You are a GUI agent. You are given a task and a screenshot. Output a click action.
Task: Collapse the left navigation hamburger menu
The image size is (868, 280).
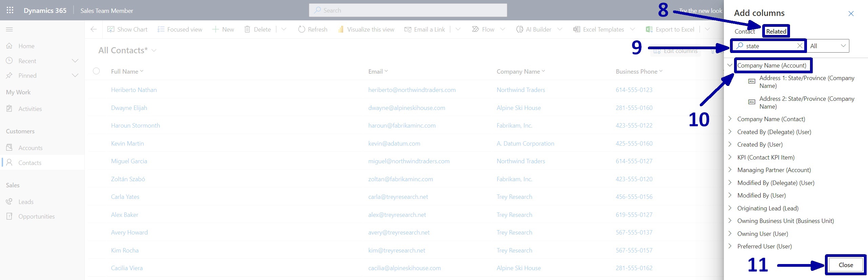point(9,30)
